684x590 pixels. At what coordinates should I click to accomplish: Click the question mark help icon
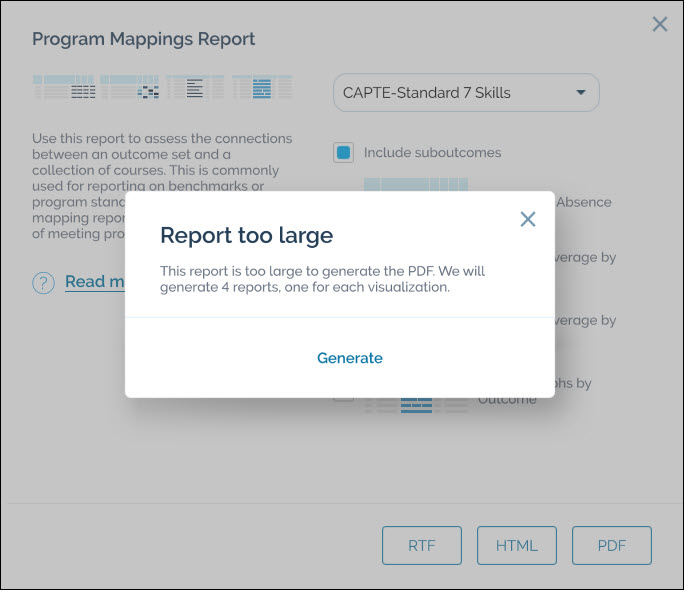click(x=43, y=283)
